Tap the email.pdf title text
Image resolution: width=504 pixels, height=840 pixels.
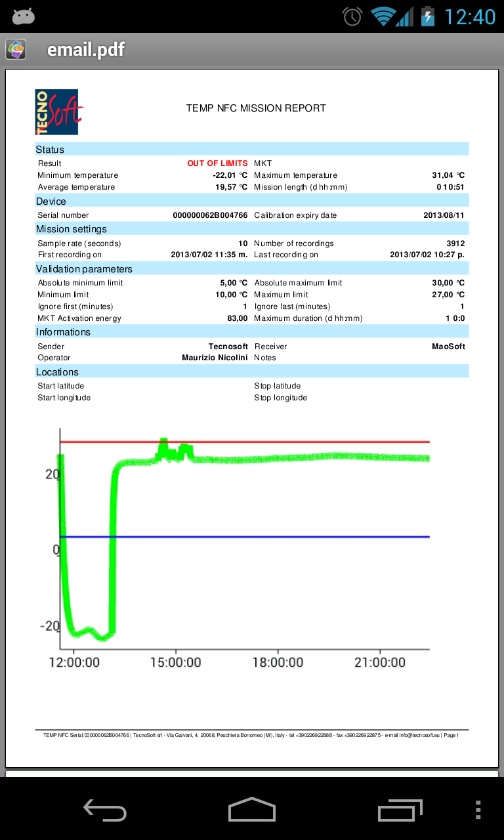[x=85, y=50]
